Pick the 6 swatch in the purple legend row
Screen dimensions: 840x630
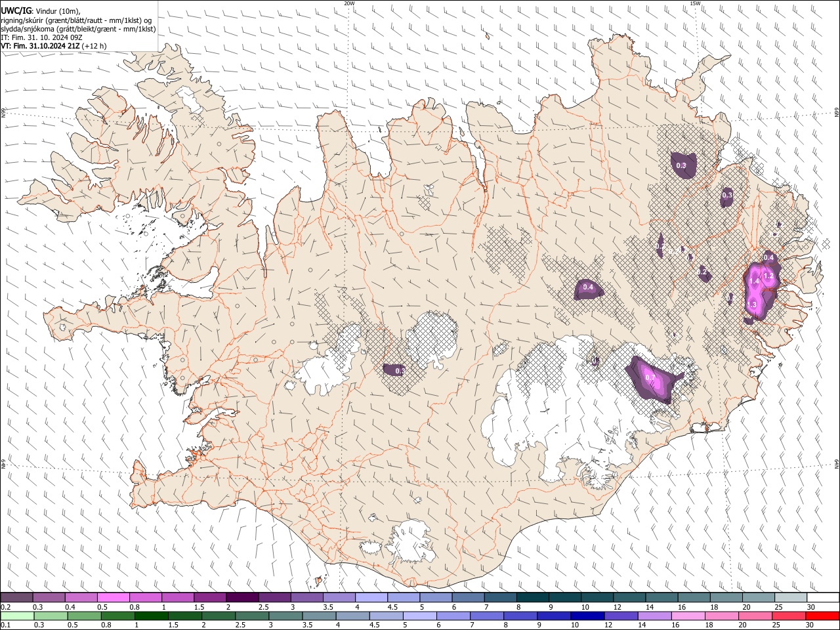(x=468, y=598)
